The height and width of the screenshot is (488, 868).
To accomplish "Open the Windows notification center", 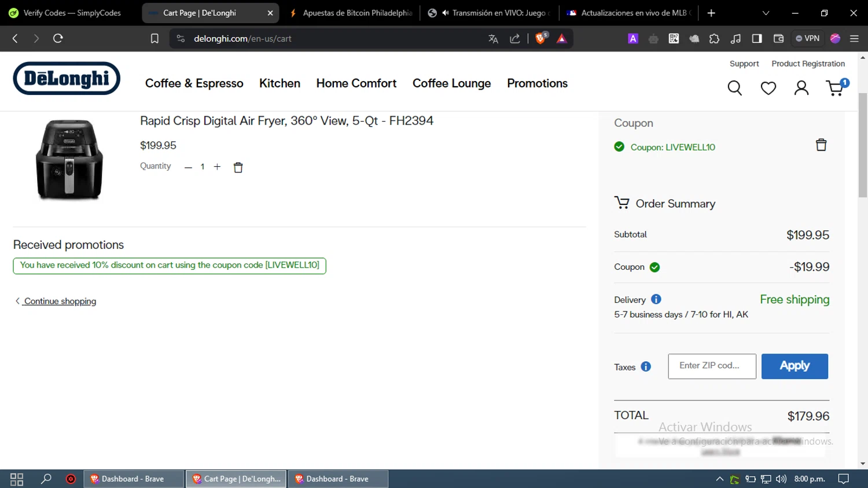I will tap(844, 479).
